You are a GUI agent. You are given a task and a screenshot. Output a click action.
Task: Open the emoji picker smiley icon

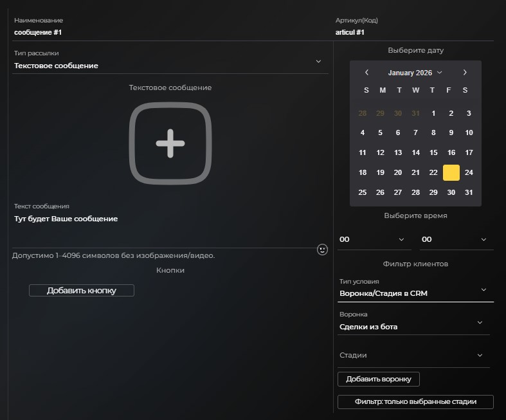[x=323, y=249]
